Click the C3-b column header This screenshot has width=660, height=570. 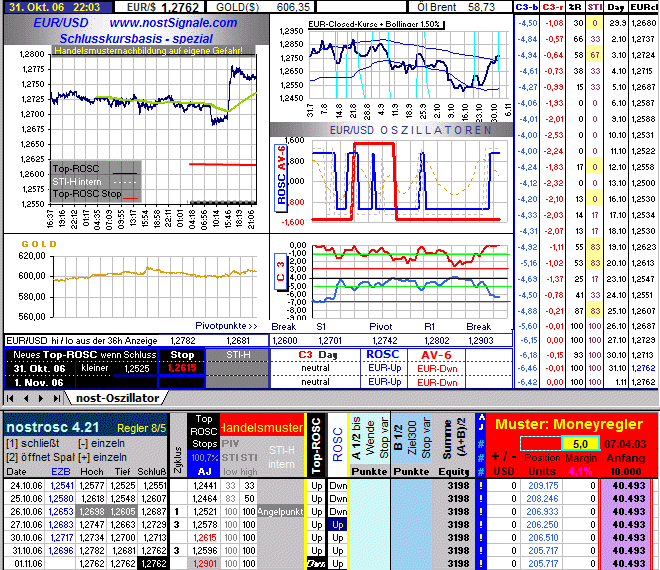point(527,7)
